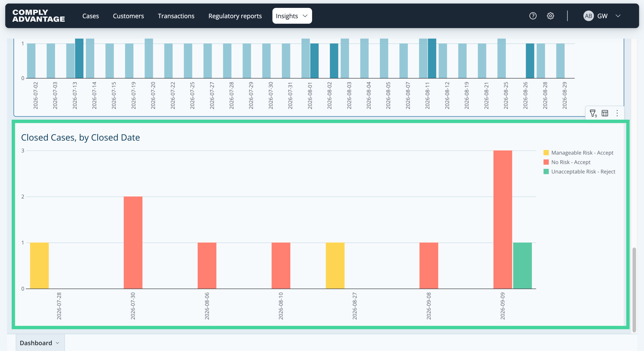The image size is (644, 351).
Task: Click the ComplyAdvantage logo
Action: (39, 16)
